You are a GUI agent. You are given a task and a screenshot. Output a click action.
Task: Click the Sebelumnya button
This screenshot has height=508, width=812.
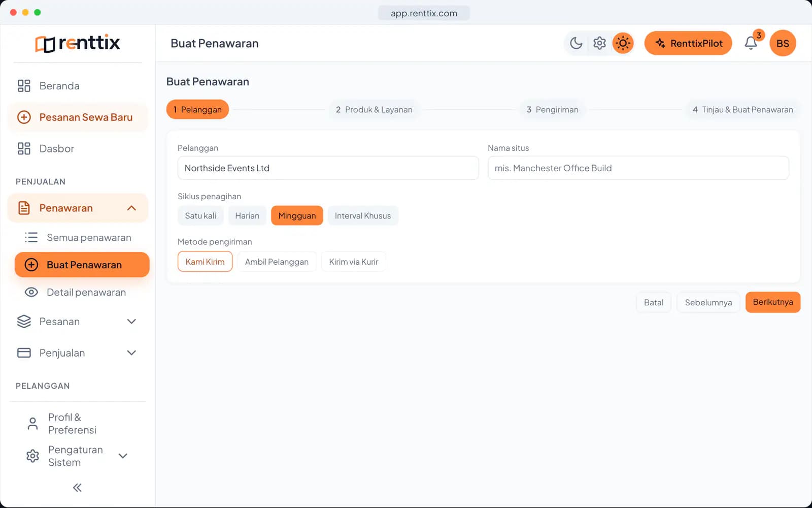[x=708, y=302]
